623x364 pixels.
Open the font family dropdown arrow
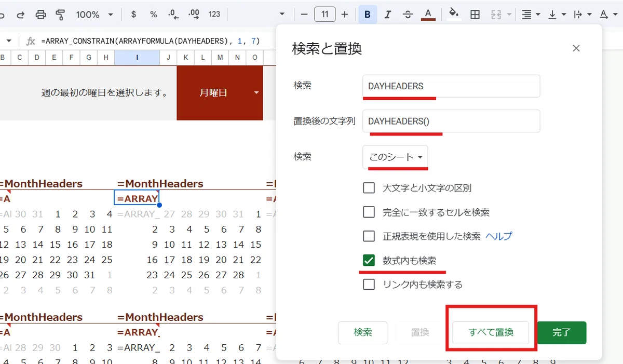coord(282,15)
